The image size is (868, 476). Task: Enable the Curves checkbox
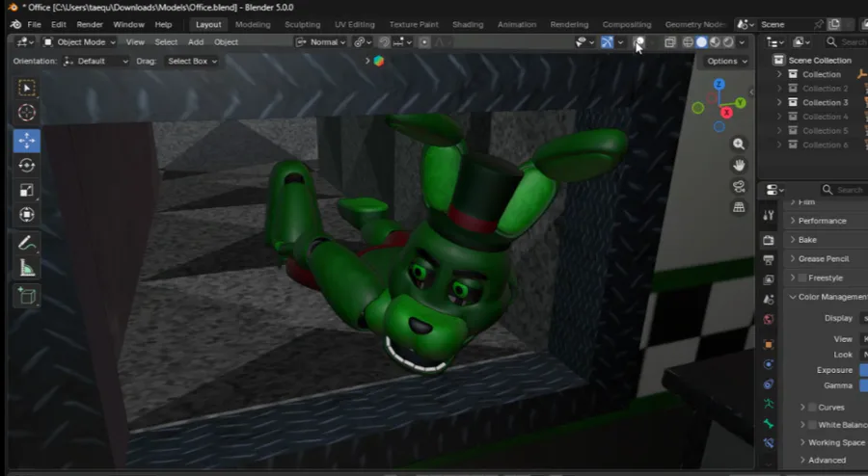[812, 407]
